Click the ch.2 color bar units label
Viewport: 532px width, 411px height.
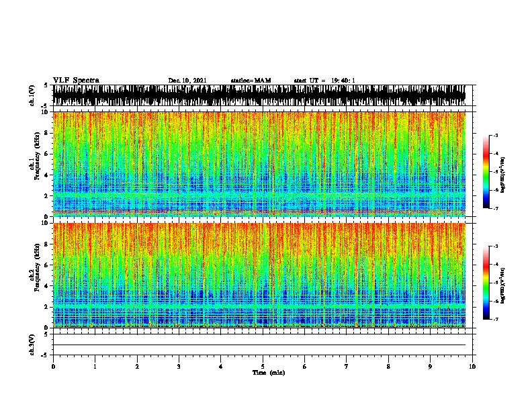click(x=503, y=285)
